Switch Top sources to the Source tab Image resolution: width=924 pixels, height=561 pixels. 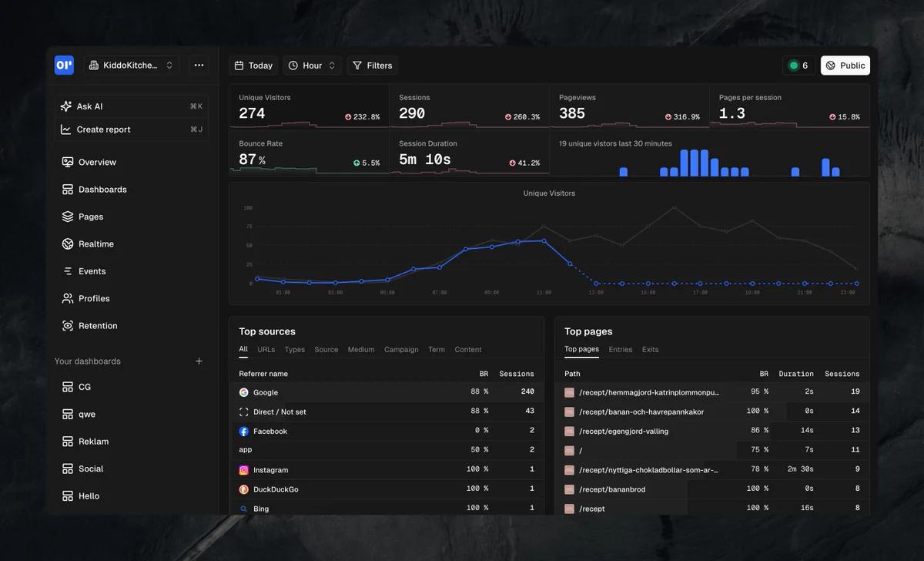click(x=326, y=350)
